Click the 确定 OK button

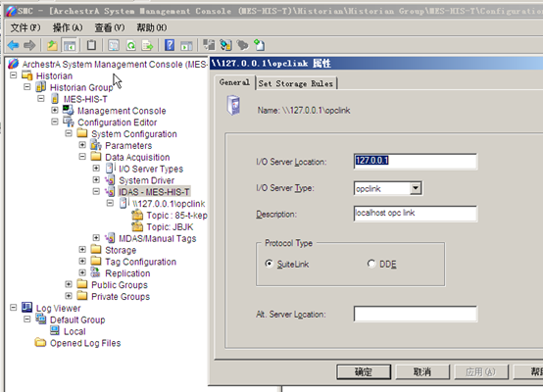(x=364, y=372)
